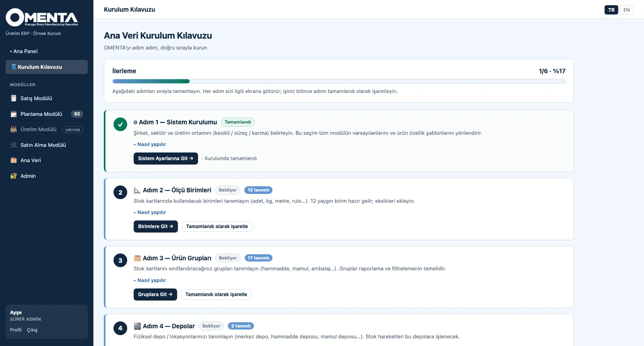This screenshot has height=346, width=644.
Task: Expand Nasıl yapılır under Ürün Grupları
Action: coord(150,280)
